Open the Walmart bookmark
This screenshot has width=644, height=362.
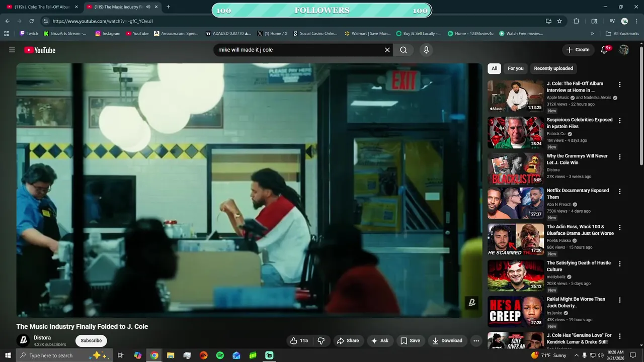point(367,34)
